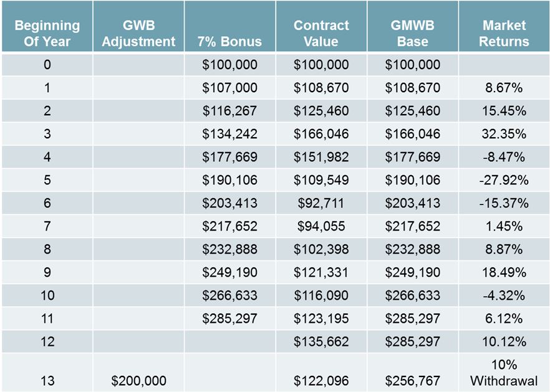Click the $94,055 contract value cell
Screen dimensions: 550x392
321,226
